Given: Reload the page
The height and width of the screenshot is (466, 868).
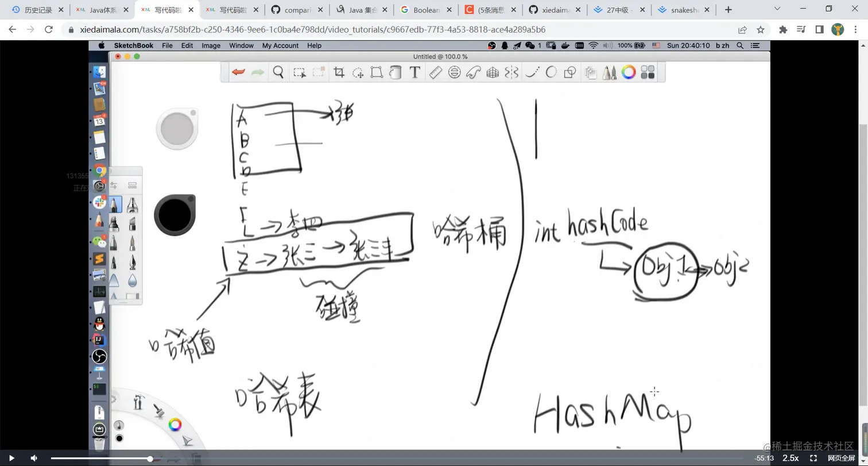Looking at the screenshot, I should 49,29.
